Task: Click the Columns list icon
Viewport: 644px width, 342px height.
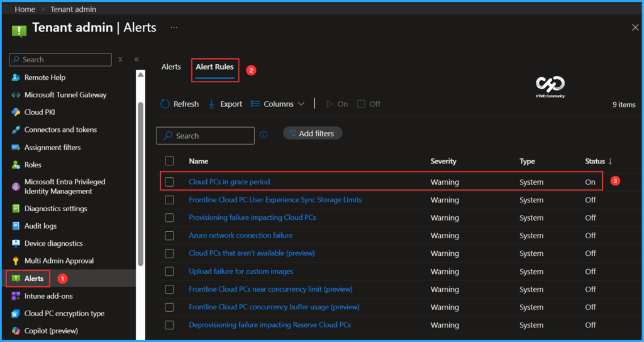Action: pos(255,104)
